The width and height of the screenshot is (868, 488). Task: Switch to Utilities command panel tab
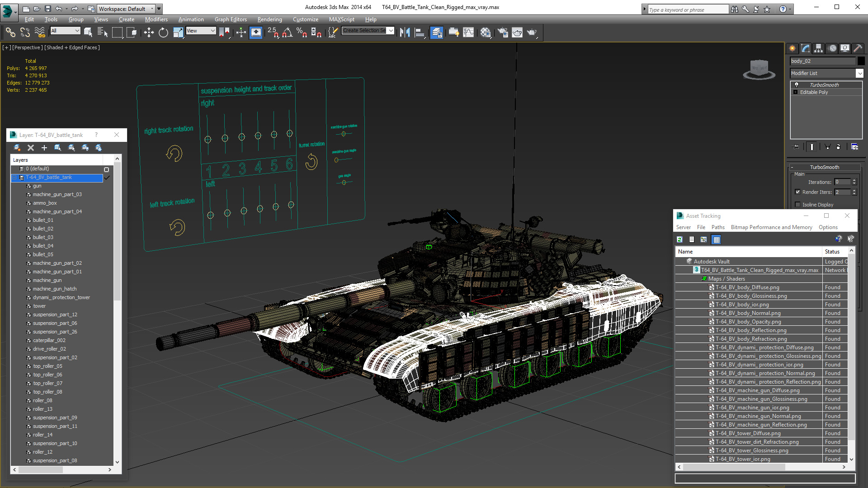(x=858, y=48)
